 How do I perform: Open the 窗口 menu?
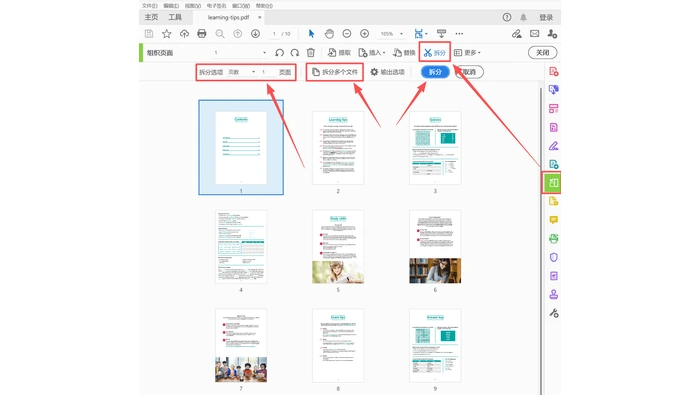click(x=241, y=6)
